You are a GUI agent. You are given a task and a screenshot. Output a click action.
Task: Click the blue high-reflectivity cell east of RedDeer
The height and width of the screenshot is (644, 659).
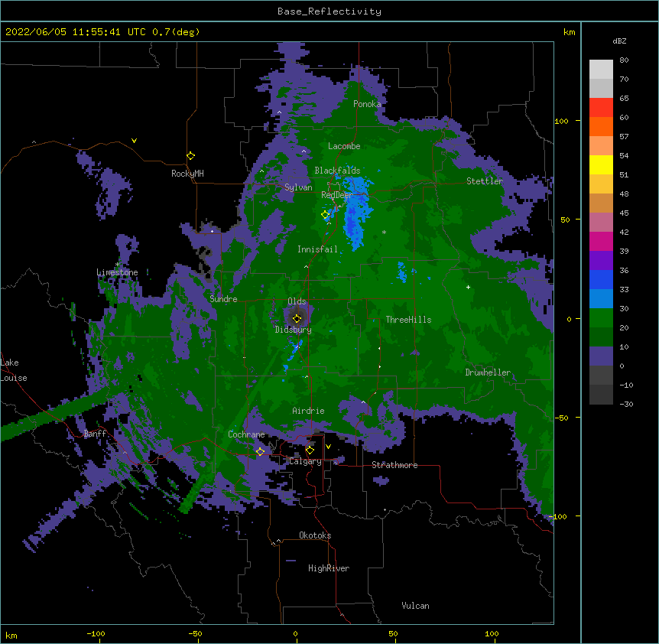click(x=355, y=213)
